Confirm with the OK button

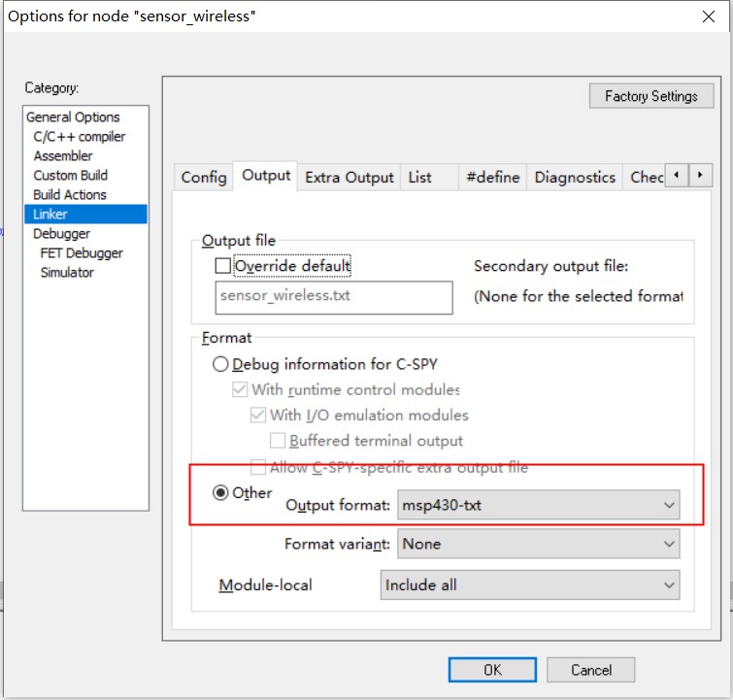[492, 670]
